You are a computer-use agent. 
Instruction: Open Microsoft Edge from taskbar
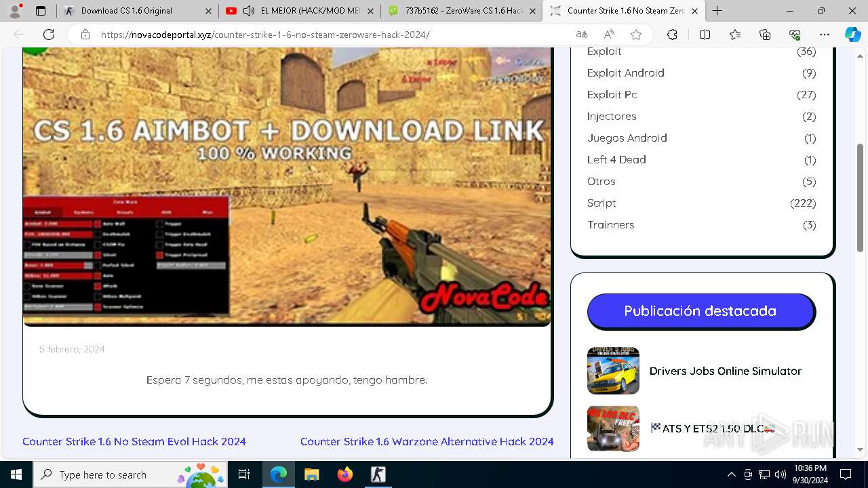tap(278, 474)
